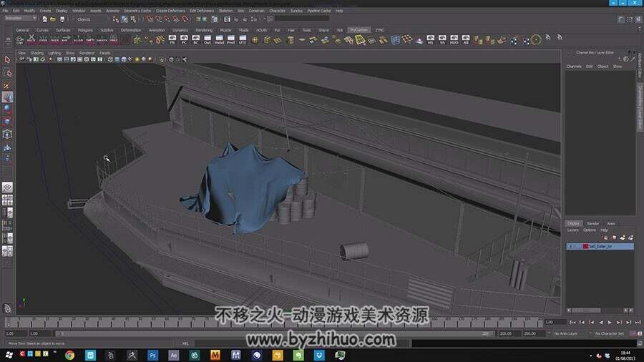Click the BC shelf button
Image resolution: width=644 pixels, height=362 pixels.
coord(195,40)
